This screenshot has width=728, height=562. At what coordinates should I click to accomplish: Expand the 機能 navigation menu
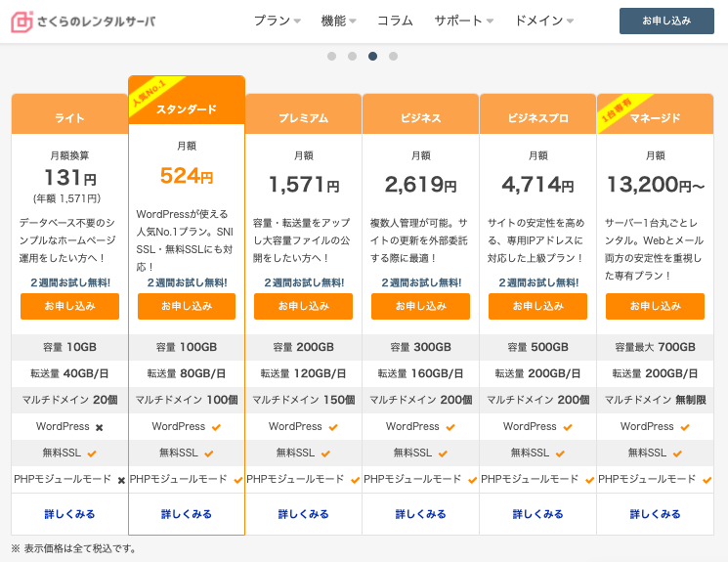click(338, 21)
